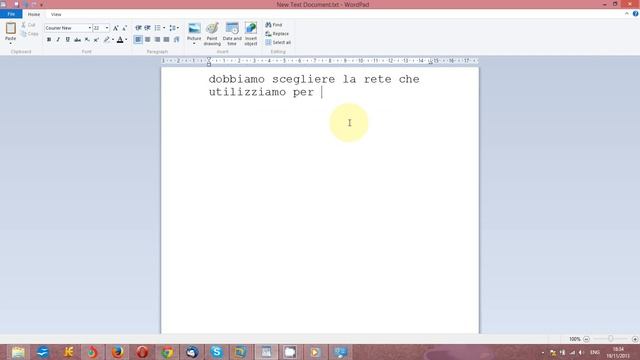640x360 pixels.
Task: Align text right
Action: tap(157, 40)
